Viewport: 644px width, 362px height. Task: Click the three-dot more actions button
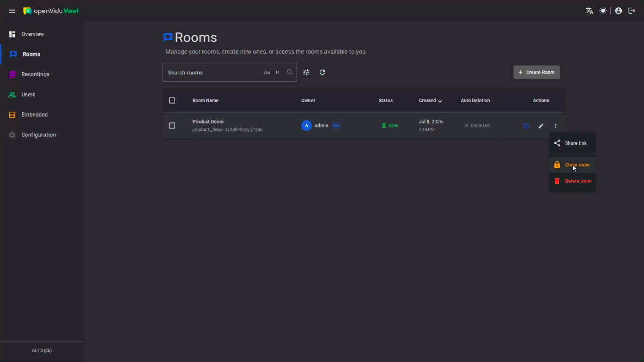[x=556, y=126]
